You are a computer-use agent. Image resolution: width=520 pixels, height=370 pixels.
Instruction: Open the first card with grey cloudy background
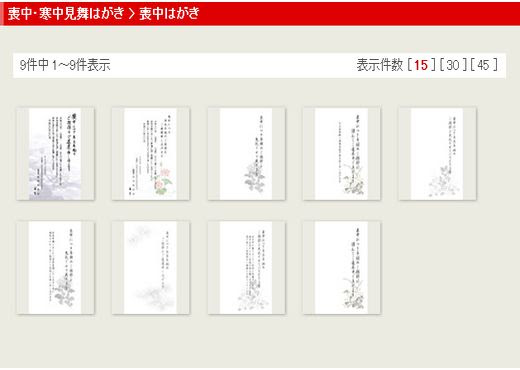[x=55, y=154]
